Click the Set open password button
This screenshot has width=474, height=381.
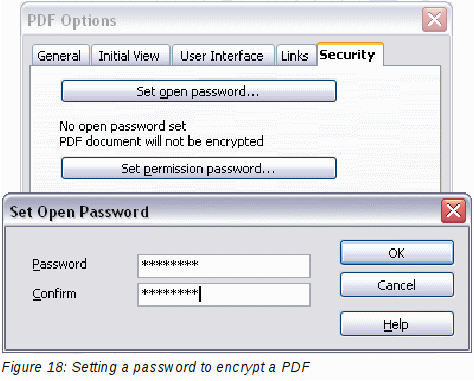coord(199,91)
